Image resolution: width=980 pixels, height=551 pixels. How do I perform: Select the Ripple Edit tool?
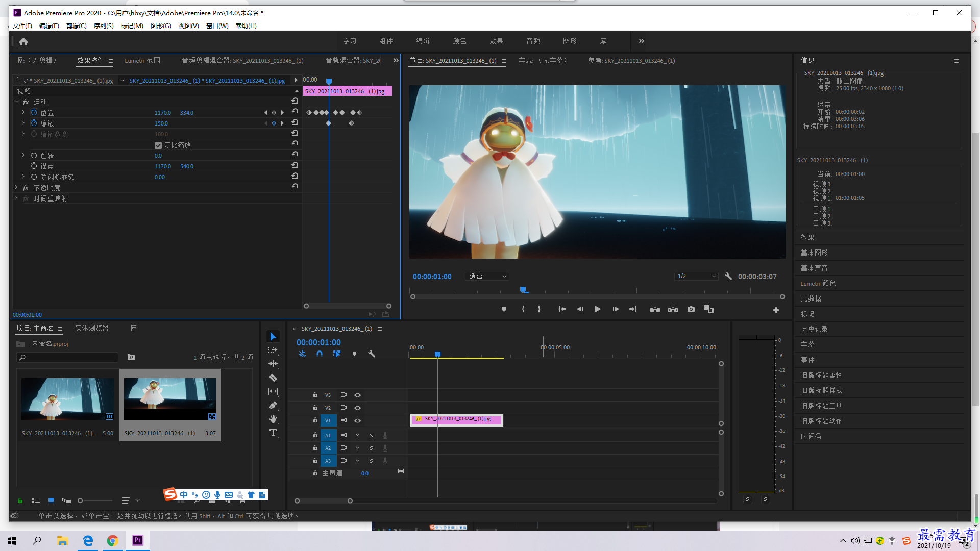(x=273, y=364)
